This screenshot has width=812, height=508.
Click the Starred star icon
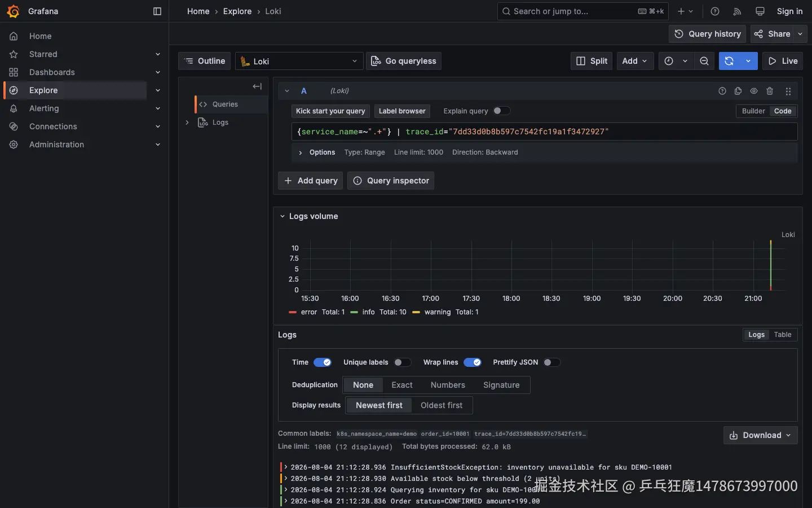tap(14, 54)
